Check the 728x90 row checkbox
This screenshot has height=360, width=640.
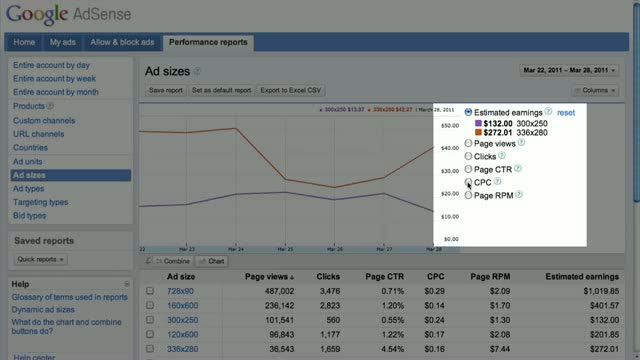click(x=150, y=291)
